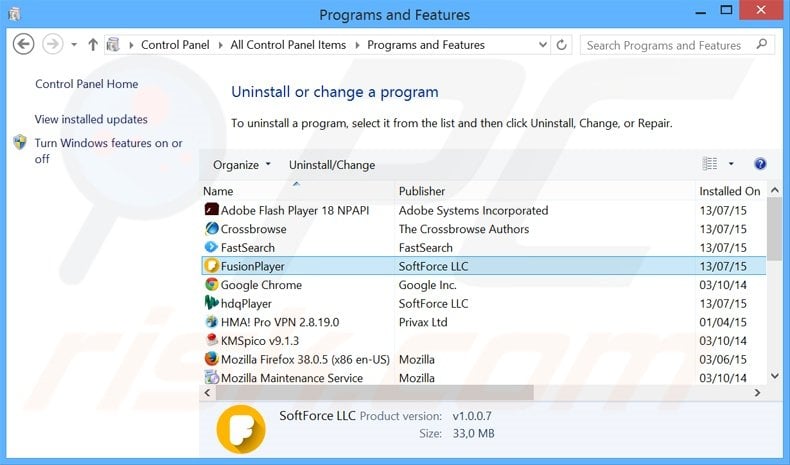Open the Help button
This screenshot has height=465, width=790.
760,164
